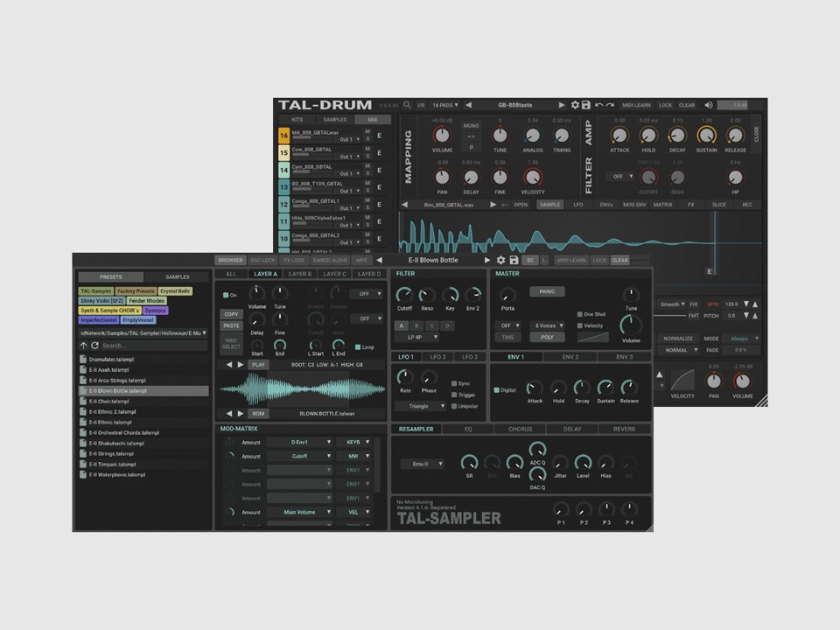This screenshot has width=840, height=630.
Task: Open TAL-Sampler settings gear
Action: click(x=500, y=260)
